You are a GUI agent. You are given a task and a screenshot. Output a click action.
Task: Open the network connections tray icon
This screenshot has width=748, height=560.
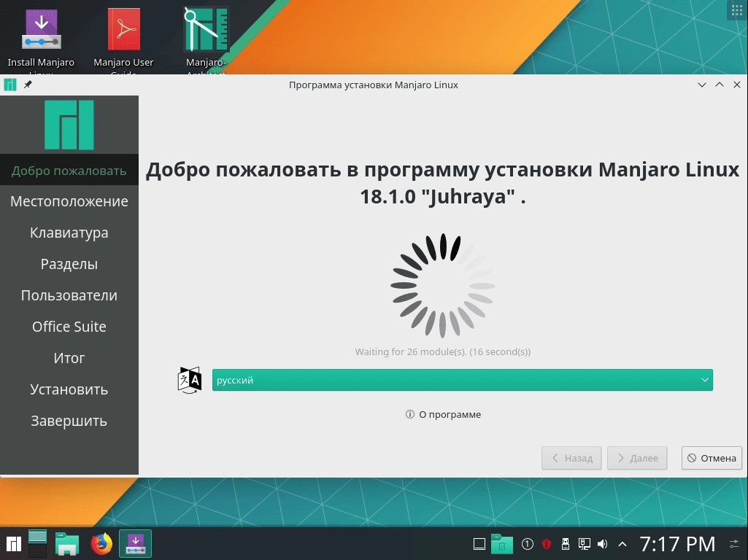click(585, 544)
